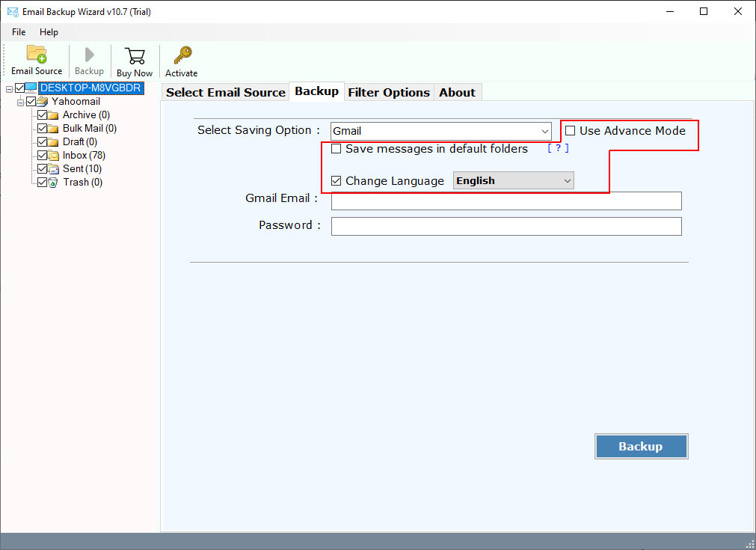This screenshot has width=756, height=550.
Task: Toggle the DESKTOP-M8VGBDR checkbox
Action: pyautogui.click(x=19, y=88)
